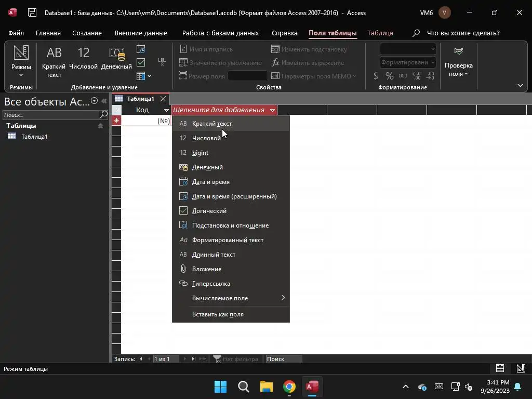Switch to the Таблица ribbon tab

tap(380, 33)
